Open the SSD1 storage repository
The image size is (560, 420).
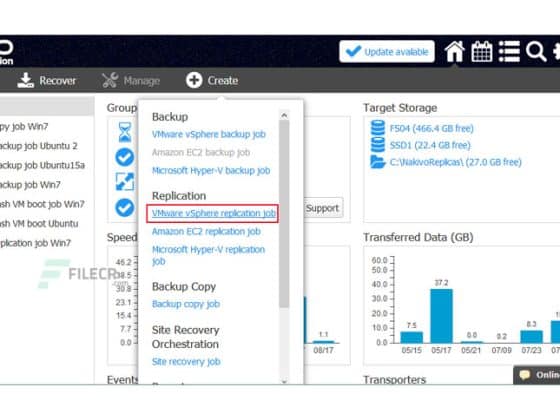430,145
